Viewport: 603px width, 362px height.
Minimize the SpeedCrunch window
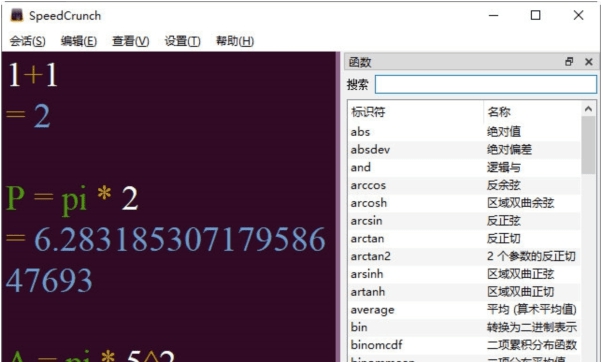coord(493,15)
